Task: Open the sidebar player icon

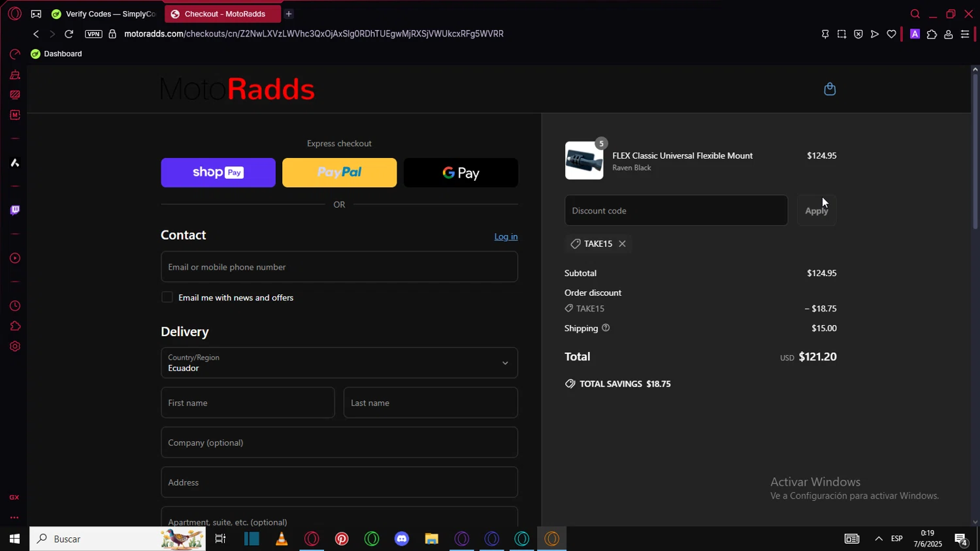Action: click(14, 259)
